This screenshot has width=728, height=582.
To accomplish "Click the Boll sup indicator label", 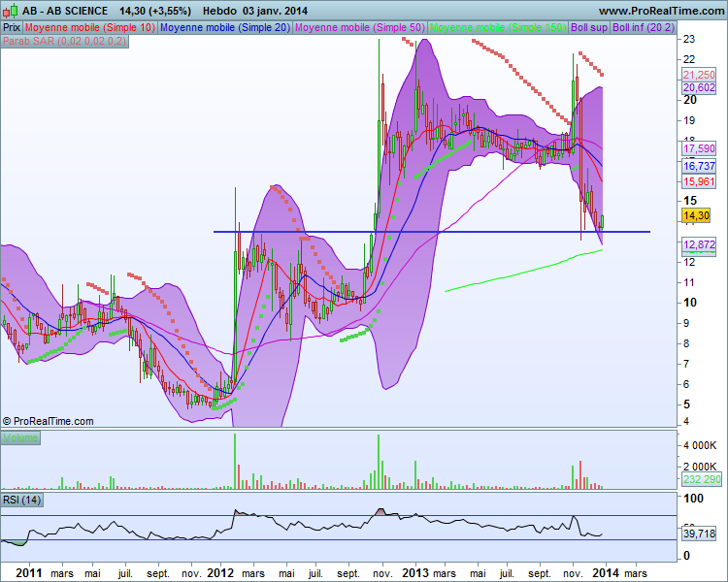I will 589,27.
